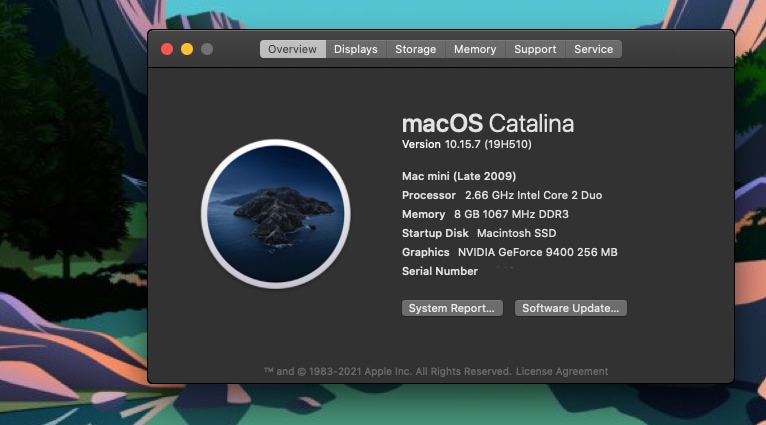Click the '2.66 GHz Intel Core 2 Duo' value
The height and width of the screenshot is (425, 766).
click(x=533, y=195)
